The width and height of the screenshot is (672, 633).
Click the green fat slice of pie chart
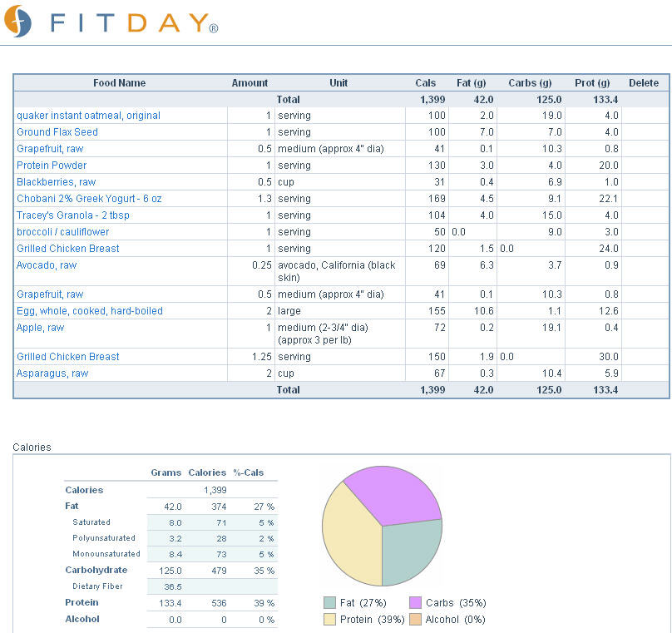coord(412,551)
